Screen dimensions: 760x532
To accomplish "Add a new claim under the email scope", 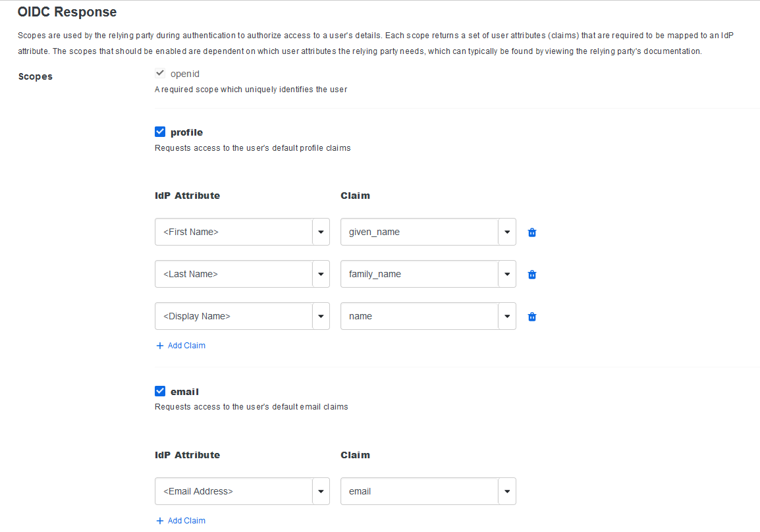I will [x=184, y=520].
